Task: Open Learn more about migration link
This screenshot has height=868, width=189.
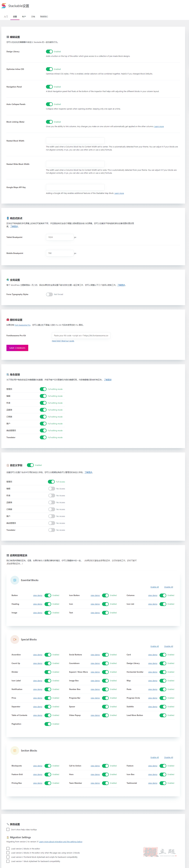Action: pos(60,842)
